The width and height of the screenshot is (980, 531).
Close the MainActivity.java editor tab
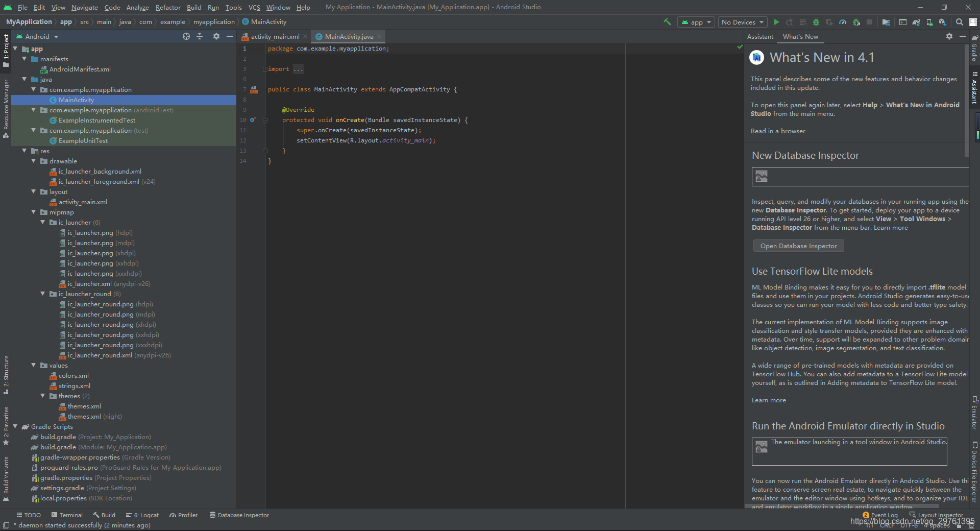coord(379,36)
